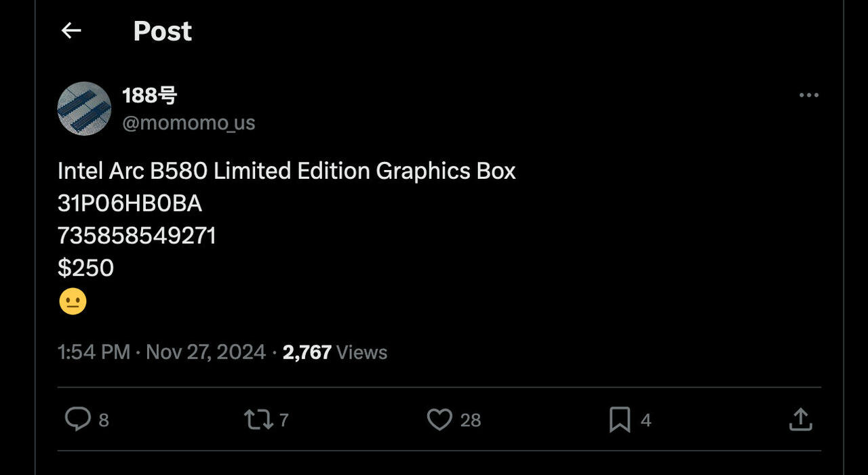
Task: Click the neutral face emoji
Action: pos(73,302)
